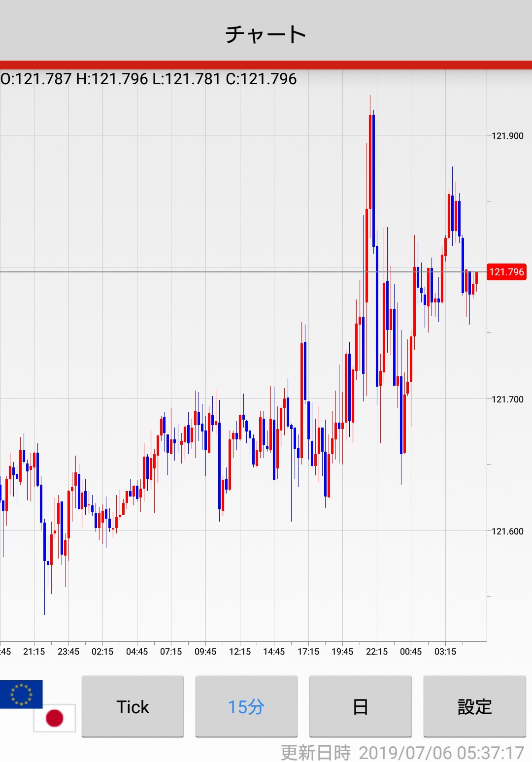The height and width of the screenshot is (762, 532).
Task: Switch to the daily 日 chart
Action: [360, 706]
